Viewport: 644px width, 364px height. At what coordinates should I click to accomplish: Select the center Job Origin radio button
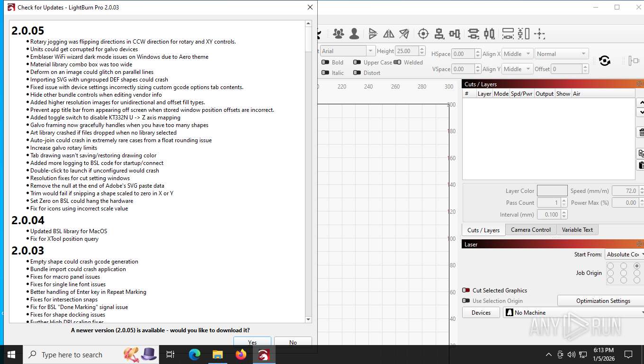[624, 273]
